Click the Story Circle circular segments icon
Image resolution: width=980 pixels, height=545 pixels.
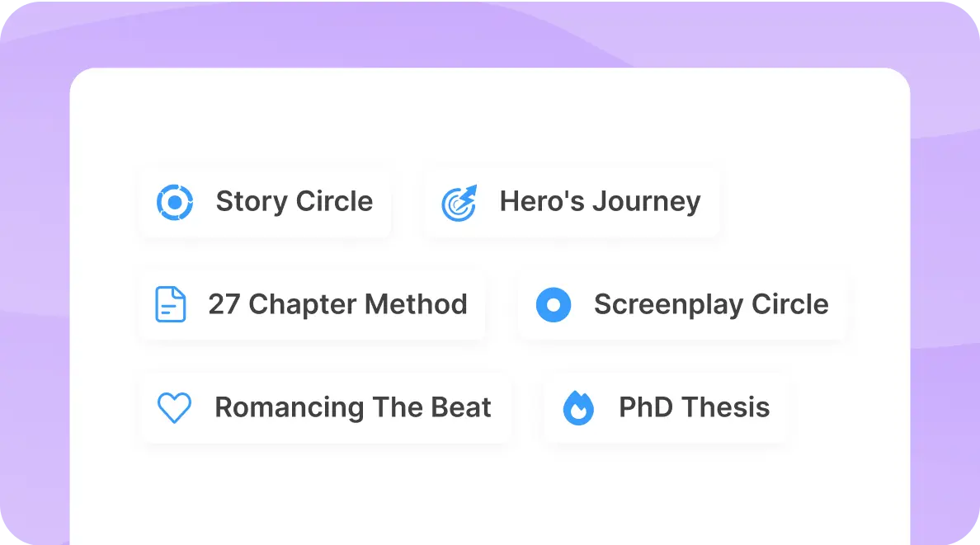click(174, 201)
